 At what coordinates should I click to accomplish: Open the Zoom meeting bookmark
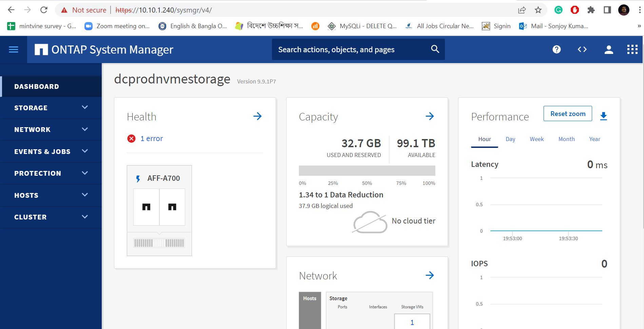[x=117, y=26]
